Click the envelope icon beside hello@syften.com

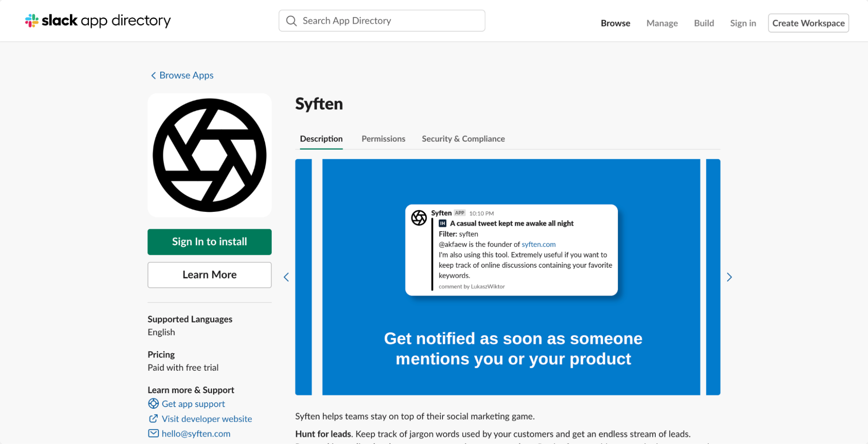tap(153, 433)
